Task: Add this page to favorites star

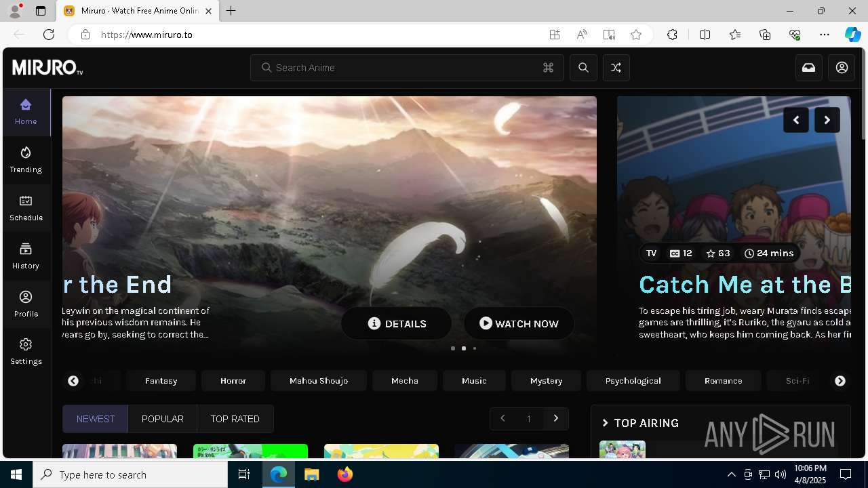Action: (x=636, y=35)
